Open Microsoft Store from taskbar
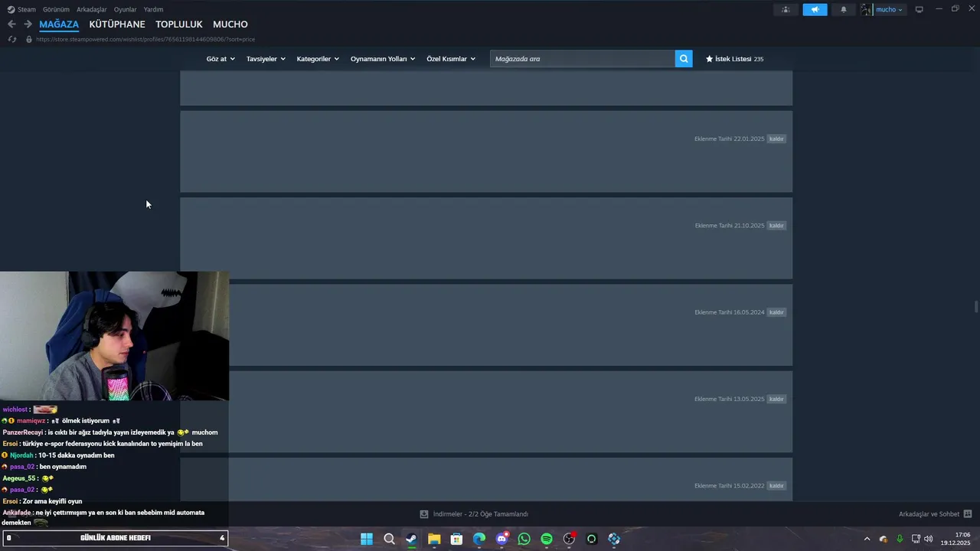The height and width of the screenshot is (551, 980). (x=456, y=539)
